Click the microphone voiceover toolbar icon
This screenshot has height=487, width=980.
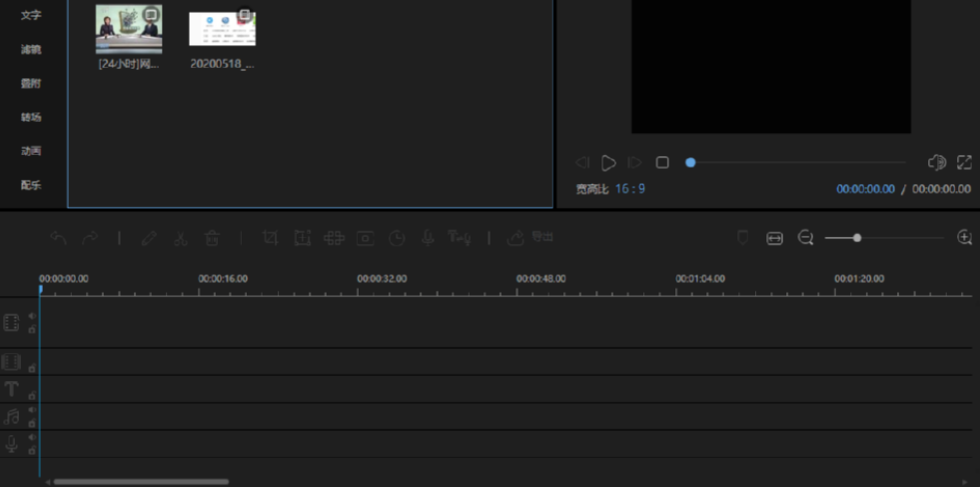(x=428, y=238)
